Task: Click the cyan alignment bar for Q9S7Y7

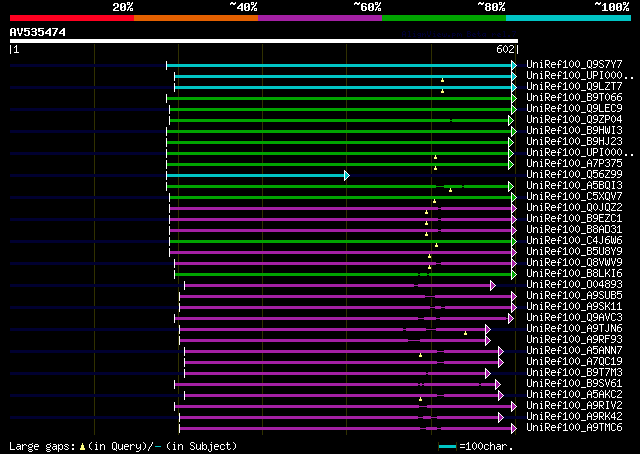Action: 339,65
